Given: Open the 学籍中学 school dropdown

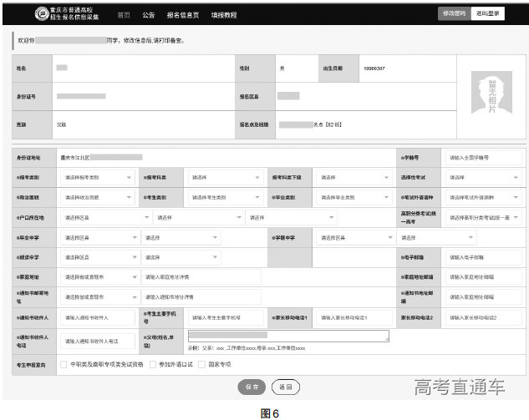Looking at the screenshot, I should coord(436,238).
